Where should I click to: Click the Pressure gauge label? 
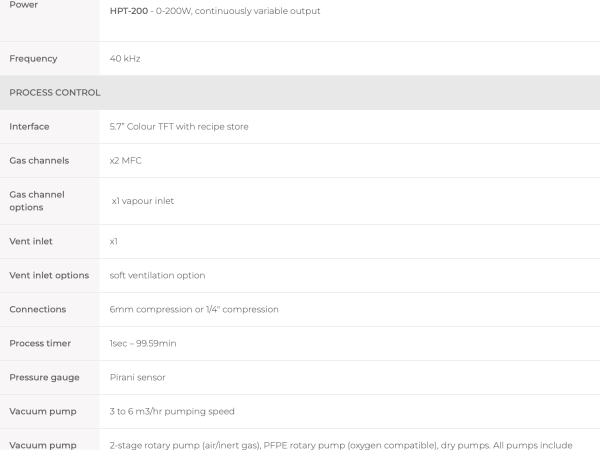tap(44, 378)
